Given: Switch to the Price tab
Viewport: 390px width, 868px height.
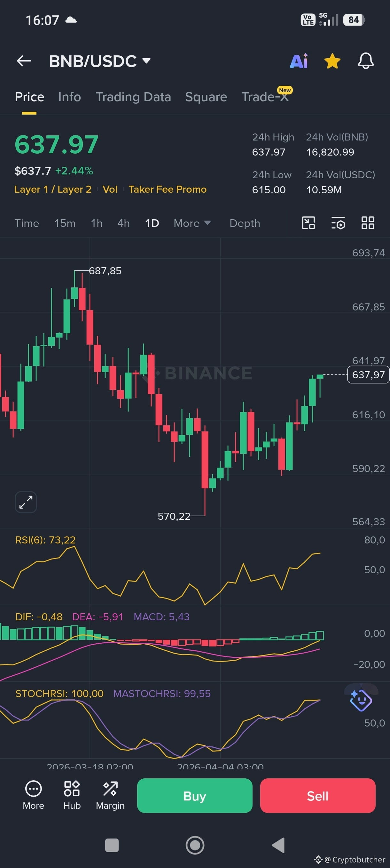Looking at the screenshot, I should [x=29, y=97].
